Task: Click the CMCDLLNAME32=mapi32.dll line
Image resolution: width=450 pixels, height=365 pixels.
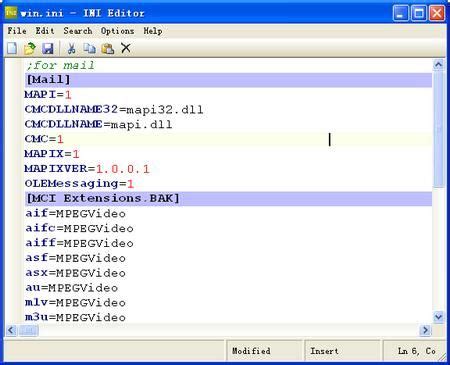Action: pyautogui.click(x=114, y=110)
